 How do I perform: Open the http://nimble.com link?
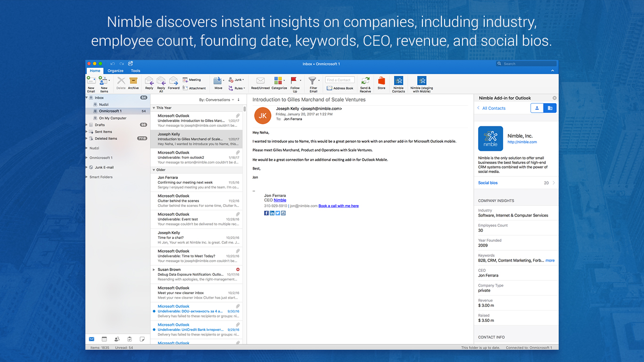522,142
